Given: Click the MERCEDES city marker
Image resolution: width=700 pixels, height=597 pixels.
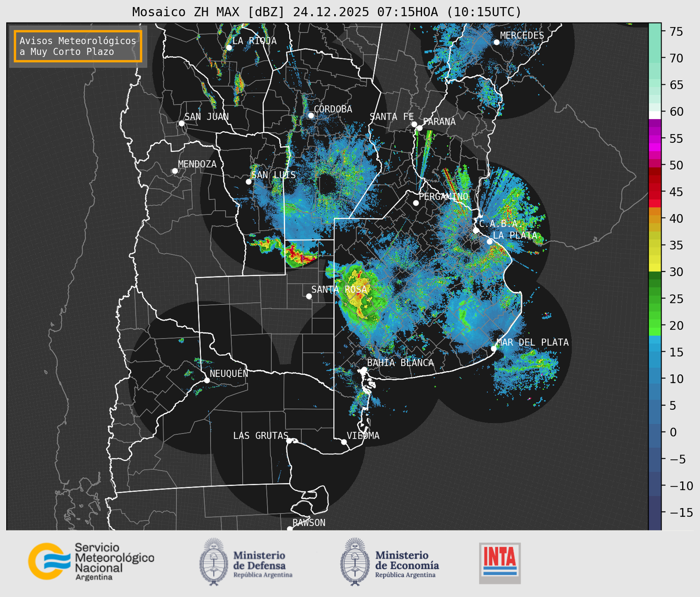Looking at the screenshot, I should coord(497,42).
